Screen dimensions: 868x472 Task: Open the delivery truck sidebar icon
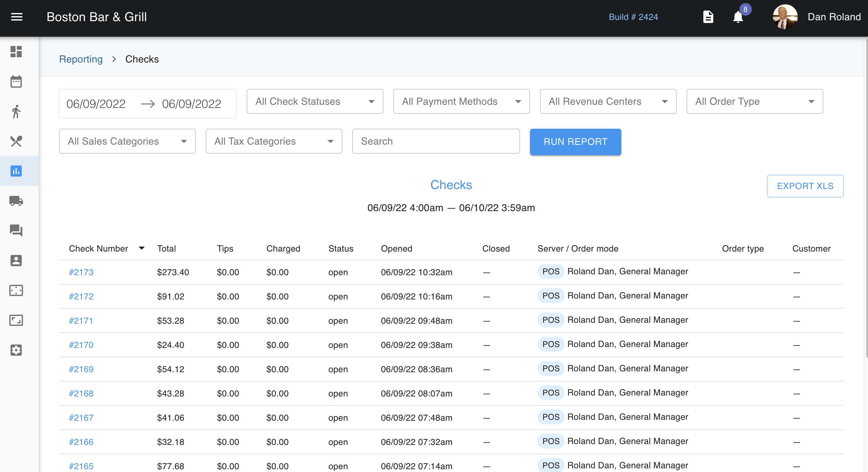click(x=16, y=201)
